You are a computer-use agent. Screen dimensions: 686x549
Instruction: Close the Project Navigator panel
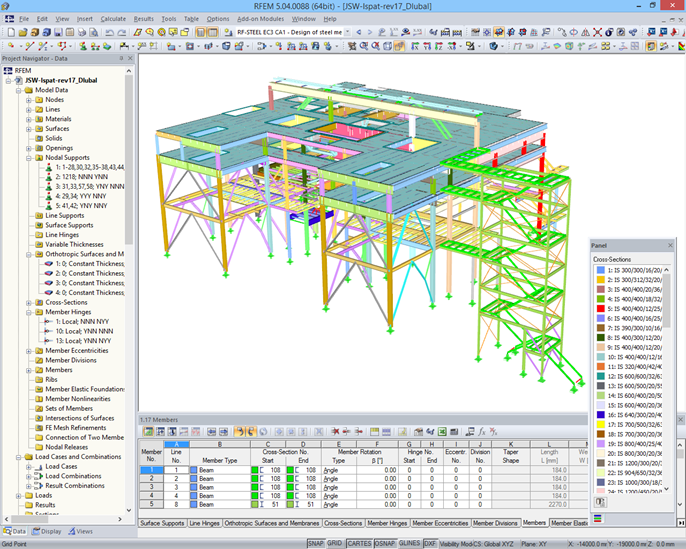click(130, 58)
